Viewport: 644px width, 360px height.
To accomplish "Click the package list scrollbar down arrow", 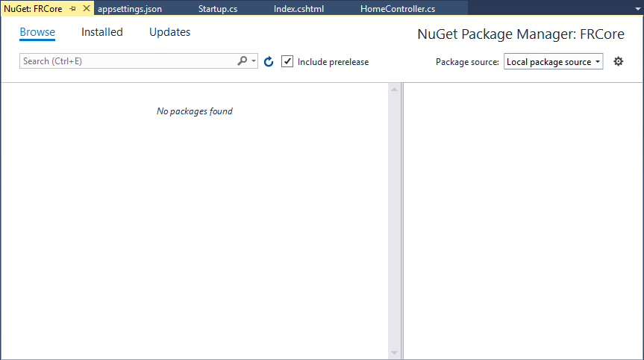I will tap(394, 353).
